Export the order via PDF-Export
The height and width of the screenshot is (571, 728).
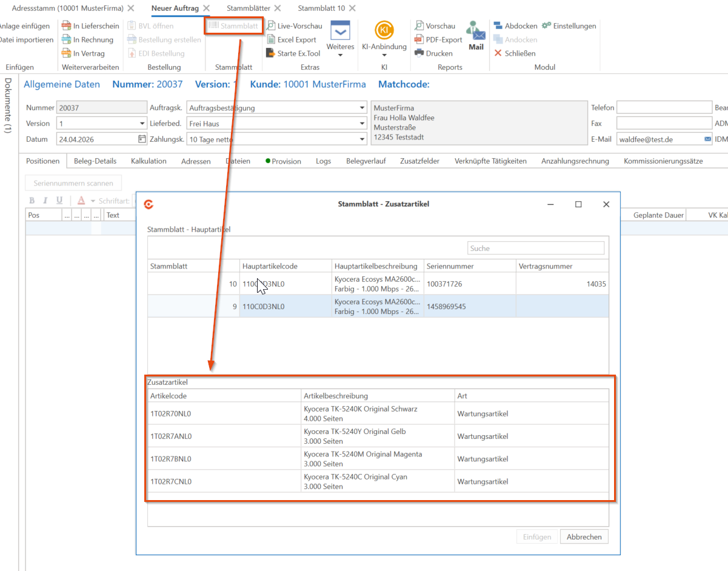[x=439, y=40]
